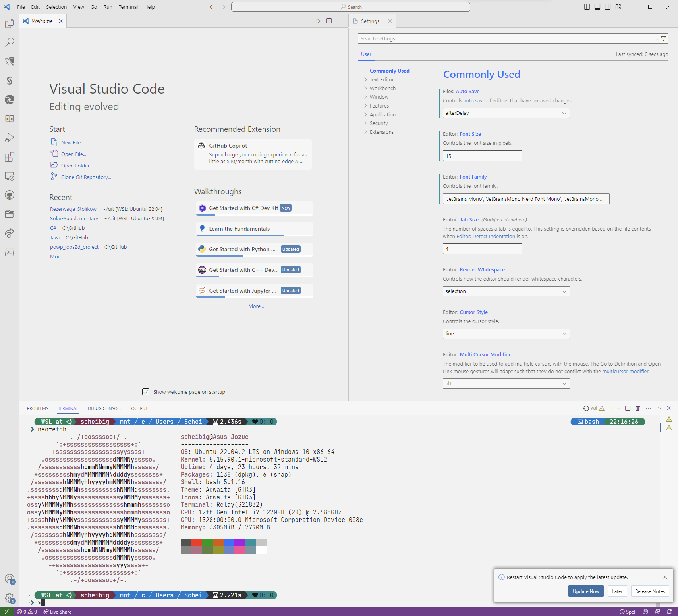678x616 pixels.
Task: Focus the Search settings box
Action: pyautogui.click(x=504, y=38)
